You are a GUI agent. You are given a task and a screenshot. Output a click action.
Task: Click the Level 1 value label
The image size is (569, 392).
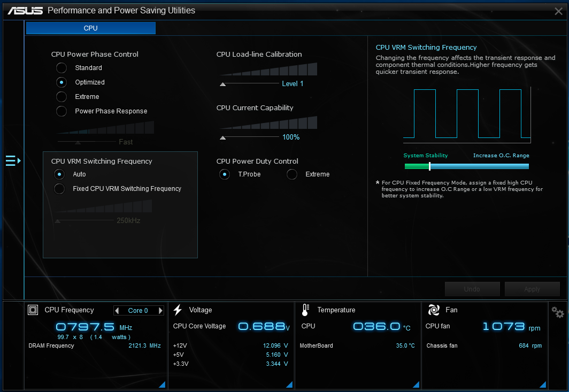click(293, 84)
